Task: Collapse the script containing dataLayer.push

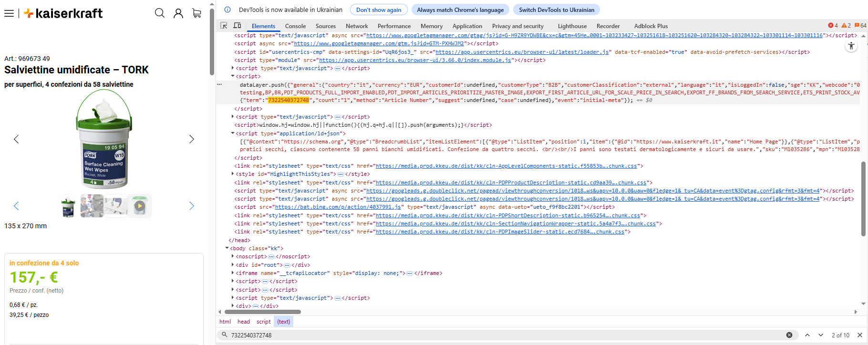Action: tap(233, 76)
